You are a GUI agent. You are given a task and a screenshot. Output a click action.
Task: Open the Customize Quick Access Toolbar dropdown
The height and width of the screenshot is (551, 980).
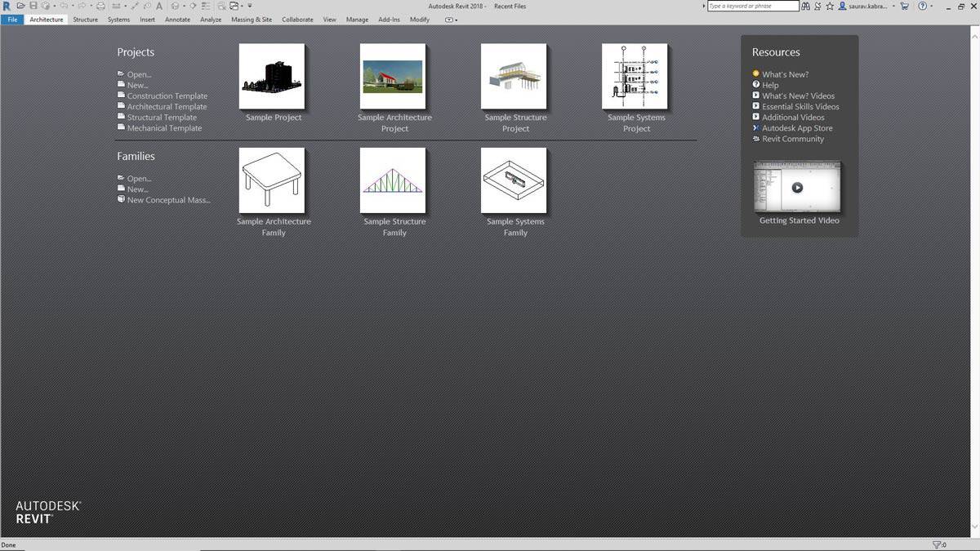250,6
